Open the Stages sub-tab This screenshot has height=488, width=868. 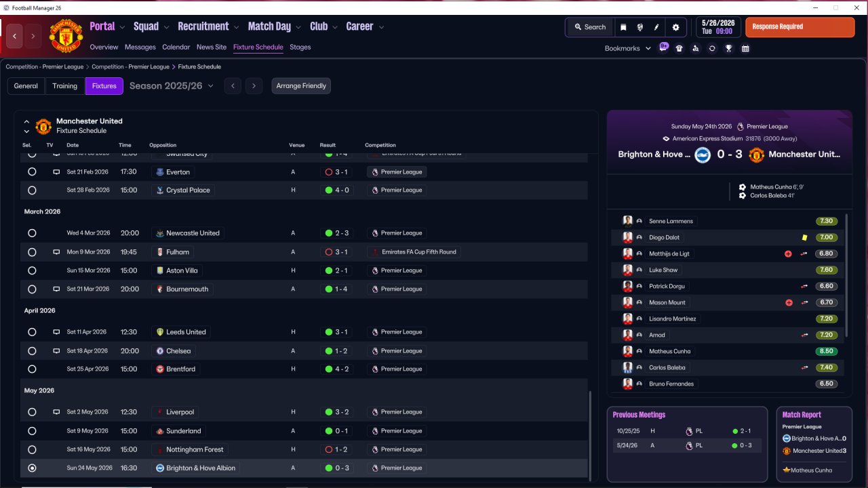click(x=300, y=47)
